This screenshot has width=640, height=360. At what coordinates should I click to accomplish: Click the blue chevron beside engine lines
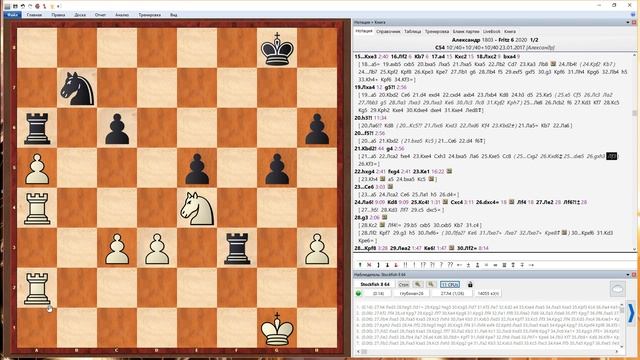(631, 313)
